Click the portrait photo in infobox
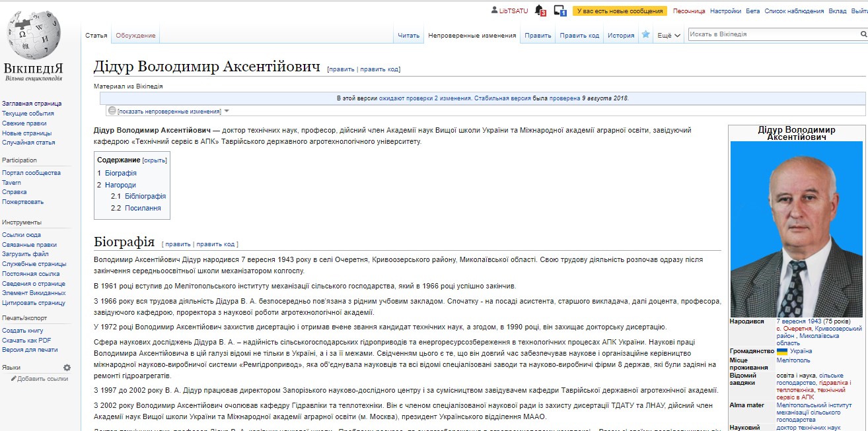Viewport: 868px width, 431px height. (x=797, y=229)
